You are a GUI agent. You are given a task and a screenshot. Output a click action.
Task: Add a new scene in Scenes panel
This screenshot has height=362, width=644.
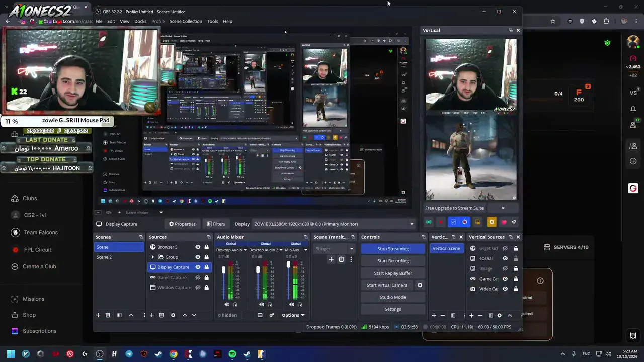tap(98, 315)
